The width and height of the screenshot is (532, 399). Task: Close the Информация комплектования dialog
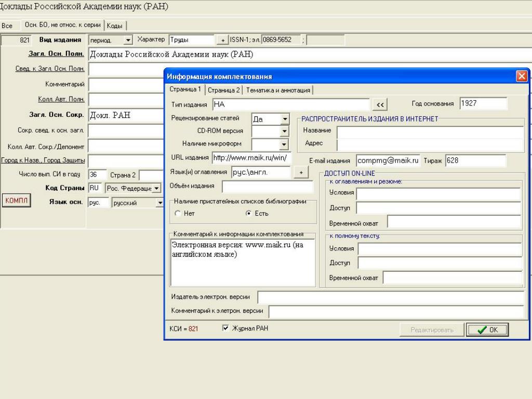pos(522,76)
